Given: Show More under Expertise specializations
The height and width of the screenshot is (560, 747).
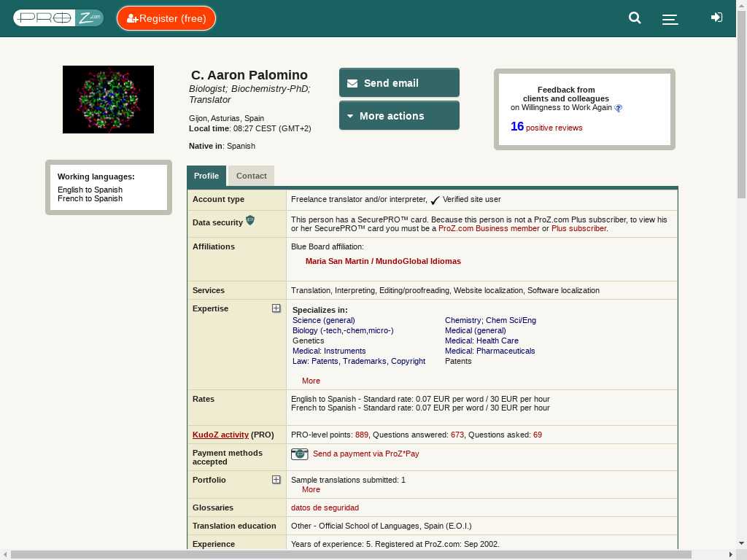Looking at the screenshot, I should pos(311,381).
